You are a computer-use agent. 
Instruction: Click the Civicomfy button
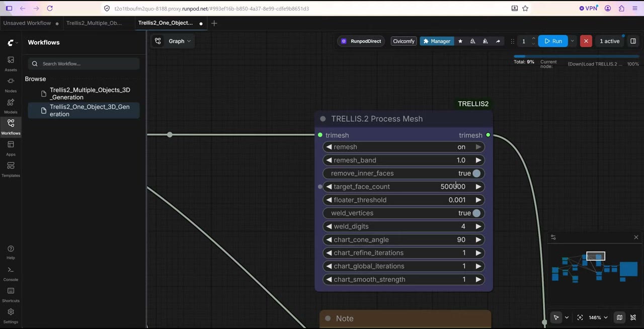click(x=404, y=41)
